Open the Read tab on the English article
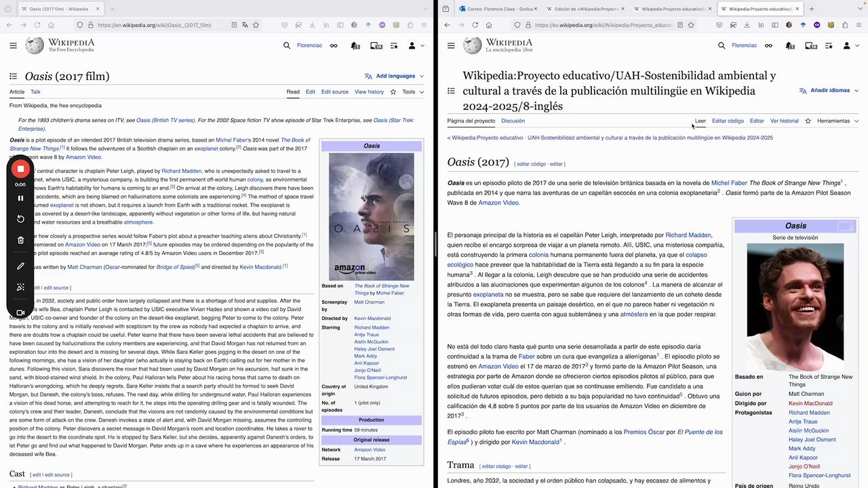The image size is (868, 488). (293, 91)
